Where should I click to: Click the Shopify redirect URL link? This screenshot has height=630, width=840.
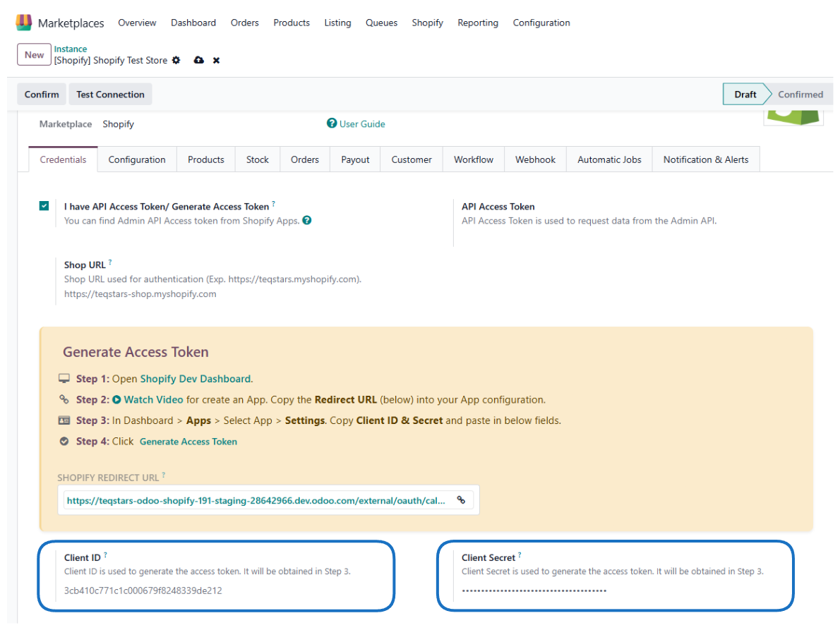(256, 500)
